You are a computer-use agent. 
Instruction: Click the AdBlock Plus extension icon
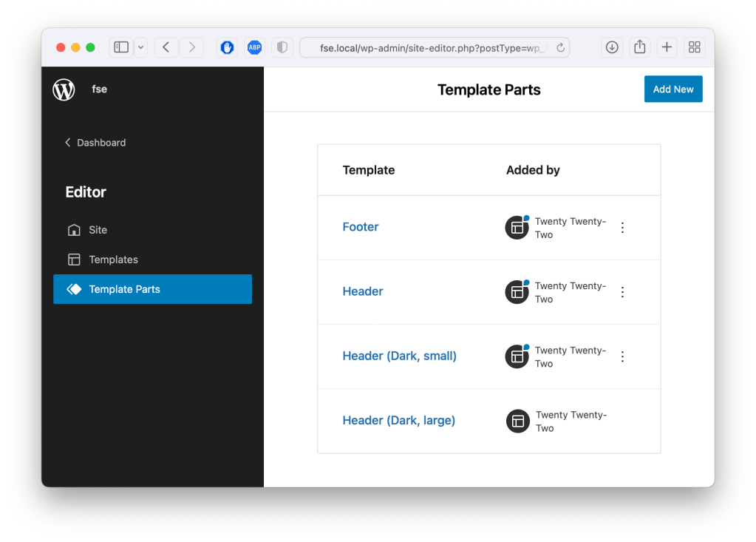coord(255,47)
